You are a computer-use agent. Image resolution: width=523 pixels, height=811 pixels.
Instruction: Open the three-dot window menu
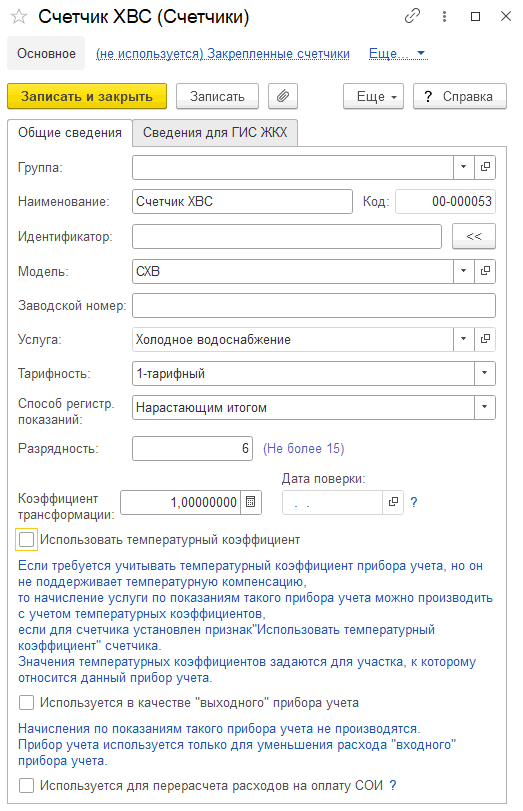(444, 17)
